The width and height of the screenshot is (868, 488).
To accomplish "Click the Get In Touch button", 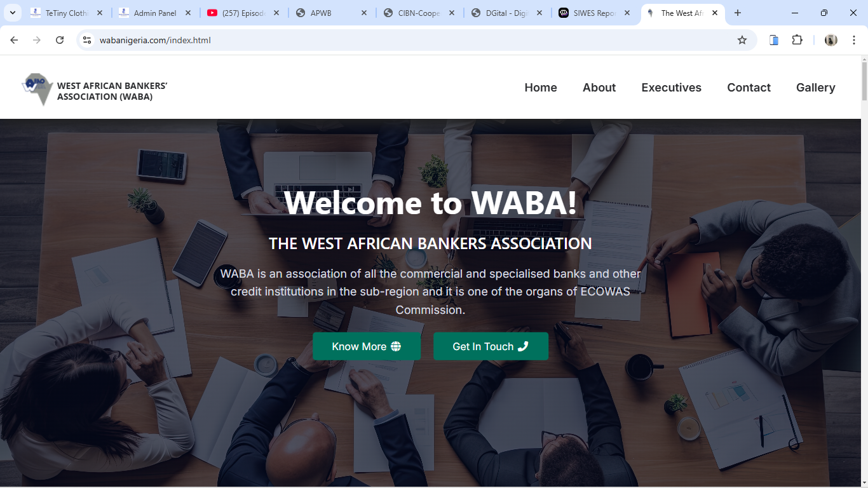I will 491,346.
